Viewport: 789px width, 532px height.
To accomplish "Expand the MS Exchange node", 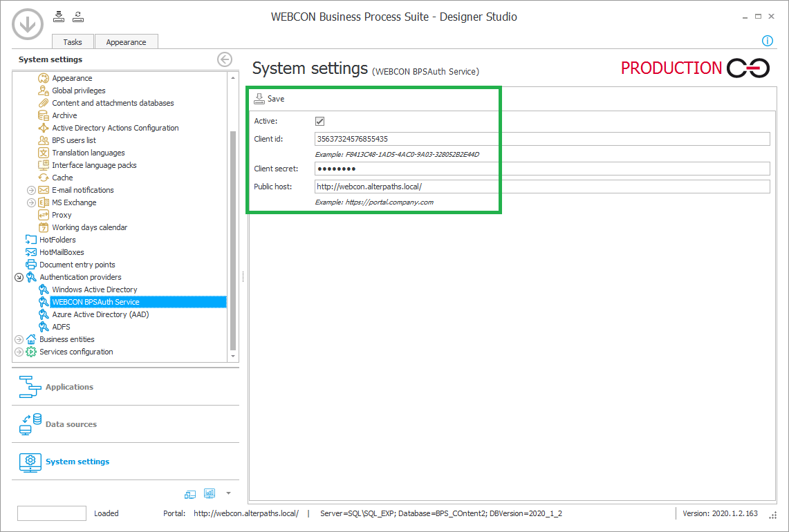I will [x=31, y=202].
